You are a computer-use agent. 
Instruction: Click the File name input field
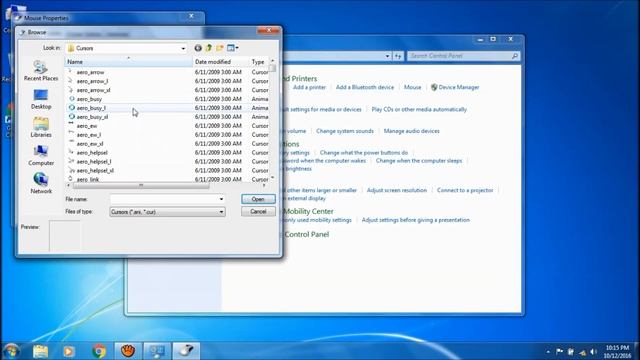(164, 199)
